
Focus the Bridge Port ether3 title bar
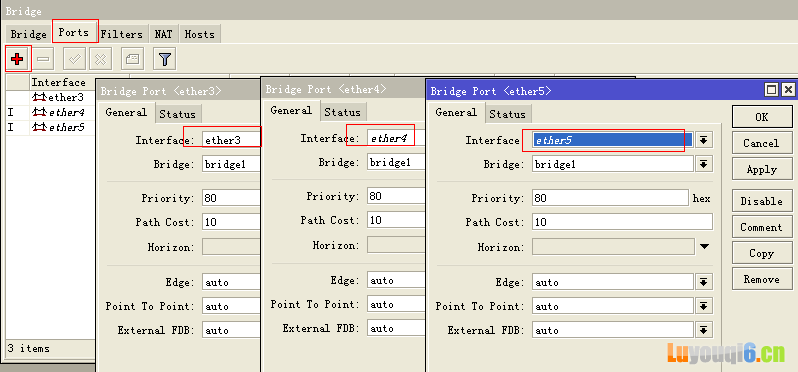click(178, 91)
